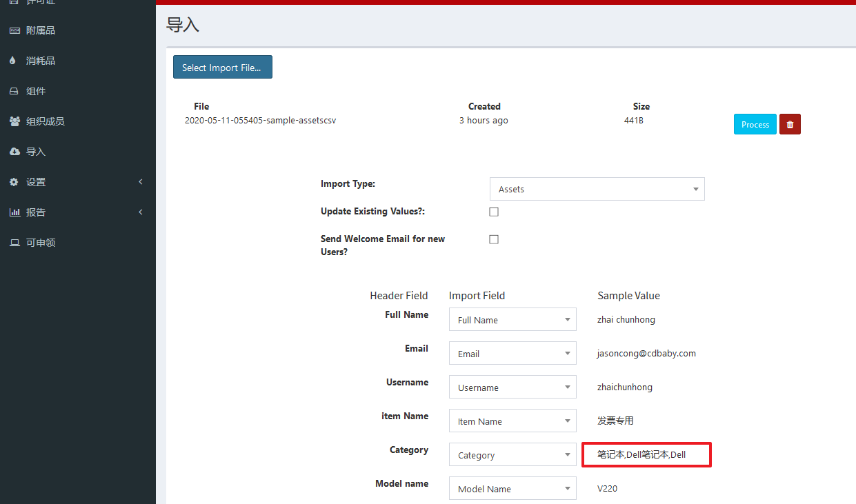Toggle off the Update Existing Values option
856x504 pixels.
click(493, 212)
